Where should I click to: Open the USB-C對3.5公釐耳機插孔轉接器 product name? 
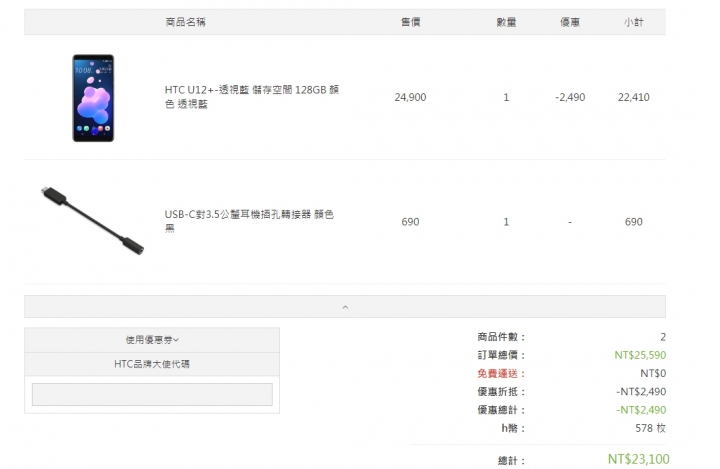pyautogui.click(x=249, y=221)
